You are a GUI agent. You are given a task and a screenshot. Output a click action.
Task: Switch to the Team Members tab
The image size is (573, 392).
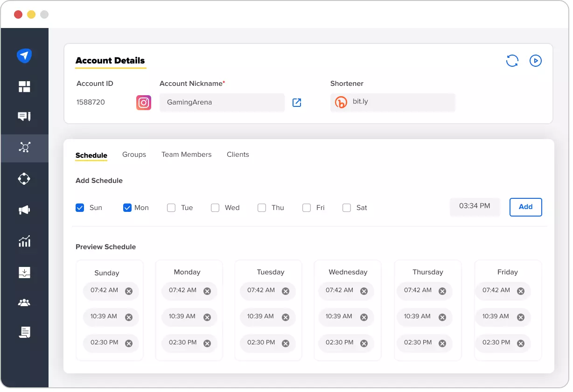click(187, 154)
